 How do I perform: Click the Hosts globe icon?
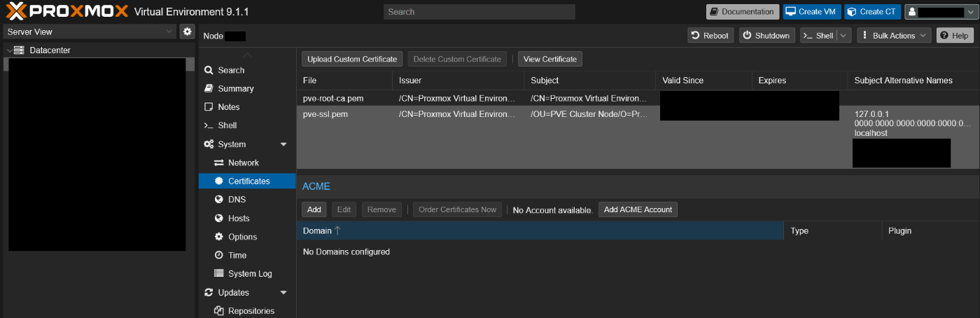pyautogui.click(x=219, y=219)
